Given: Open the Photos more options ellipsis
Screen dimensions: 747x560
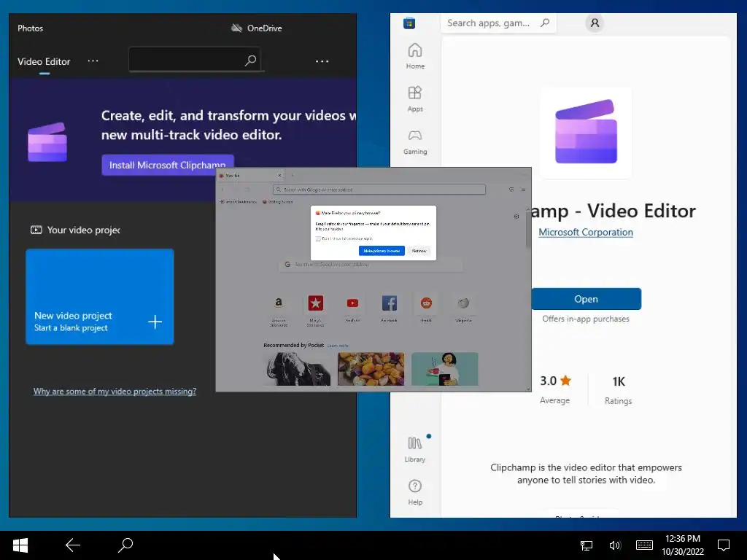Looking at the screenshot, I should click(322, 61).
